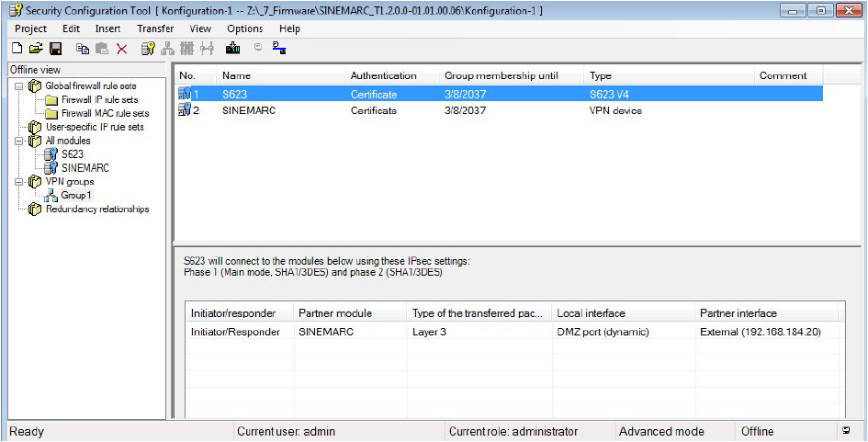
Task: Open the Insert menu
Action: click(107, 28)
